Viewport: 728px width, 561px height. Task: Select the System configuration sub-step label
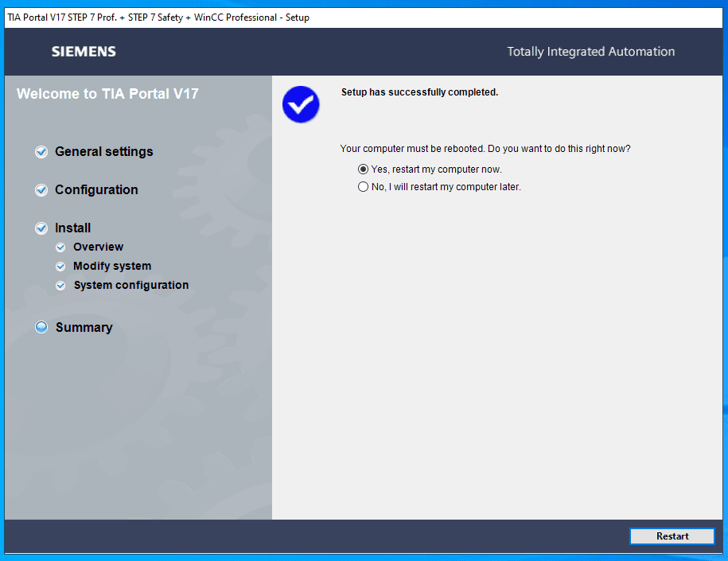point(131,285)
